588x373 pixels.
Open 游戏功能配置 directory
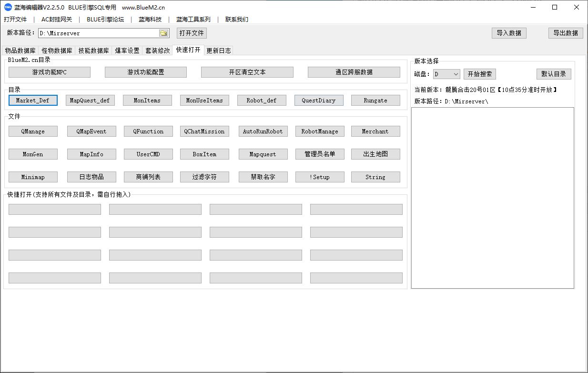[146, 72]
